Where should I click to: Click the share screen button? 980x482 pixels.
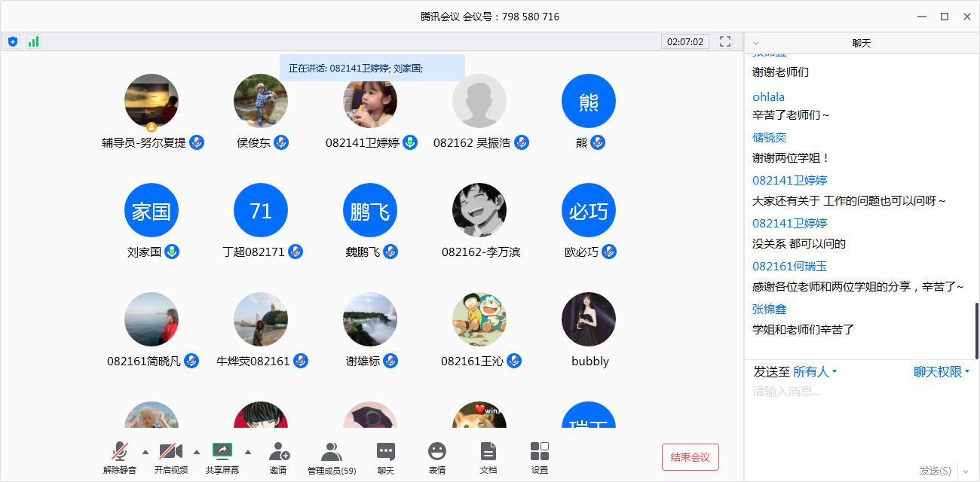pos(222,457)
